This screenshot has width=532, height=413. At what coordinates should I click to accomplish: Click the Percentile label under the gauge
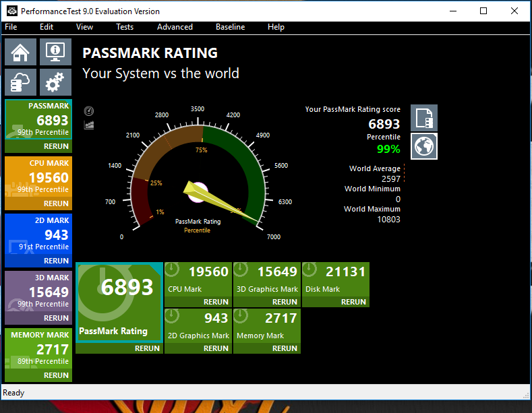click(197, 230)
